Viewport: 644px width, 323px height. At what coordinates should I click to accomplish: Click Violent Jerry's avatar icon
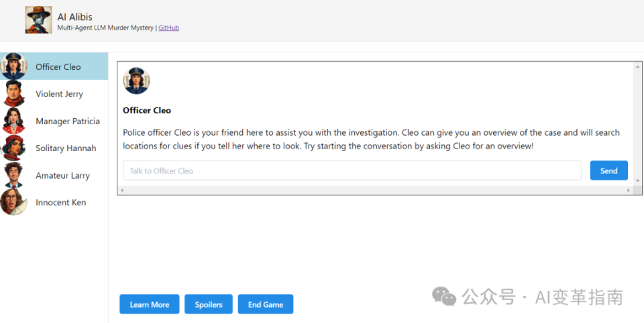pos(13,94)
